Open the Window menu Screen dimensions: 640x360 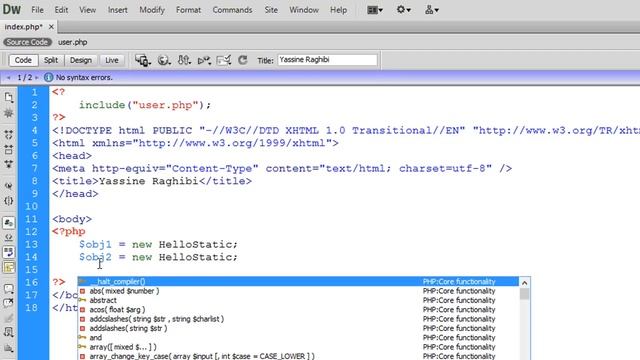304,10
